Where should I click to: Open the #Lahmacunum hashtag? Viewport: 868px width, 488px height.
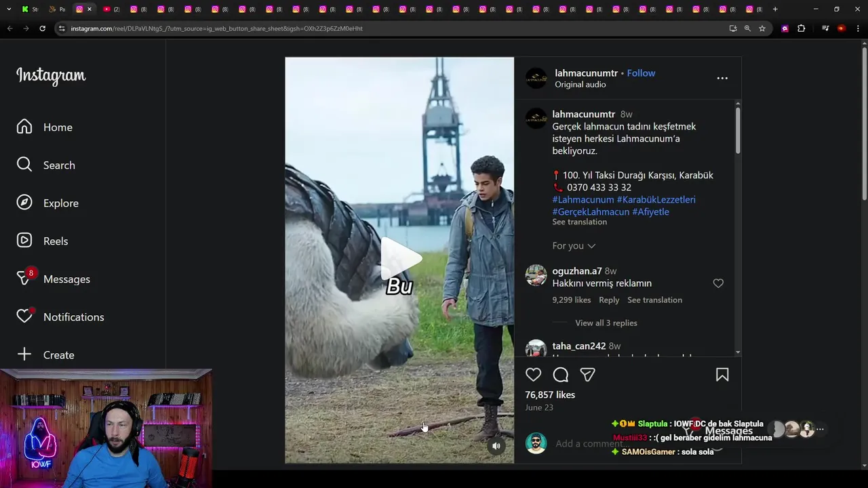tap(583, 200)
